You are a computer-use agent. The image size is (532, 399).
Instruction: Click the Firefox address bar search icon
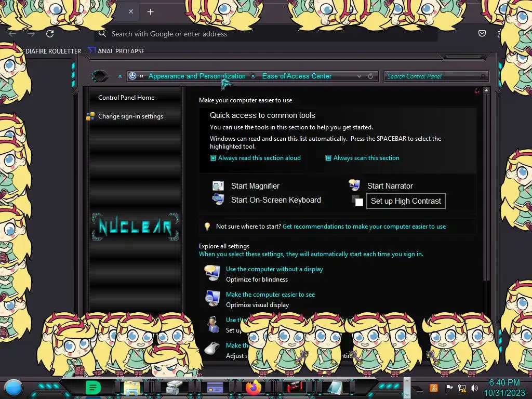pyautogui.click(x=102, y=34)
